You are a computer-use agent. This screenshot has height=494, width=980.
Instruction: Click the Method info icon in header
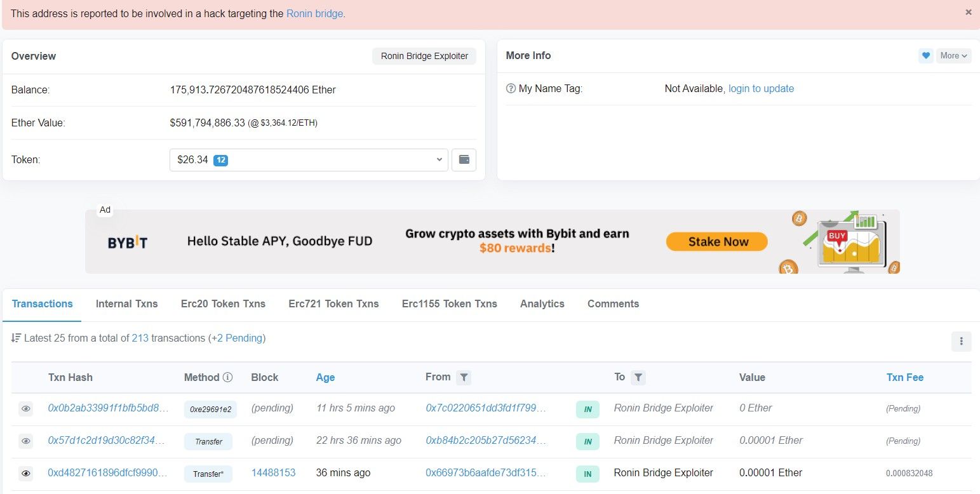(x=227, y=377)
